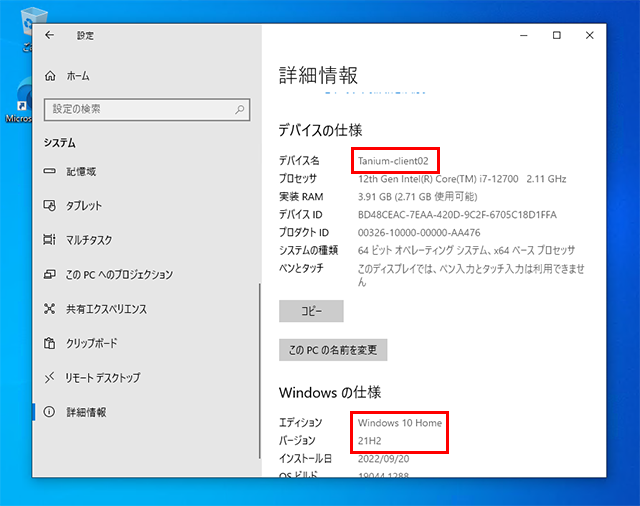Click the デバイス名 label
This screenshot has height=506, width=640.
click(x=299, y=161)
